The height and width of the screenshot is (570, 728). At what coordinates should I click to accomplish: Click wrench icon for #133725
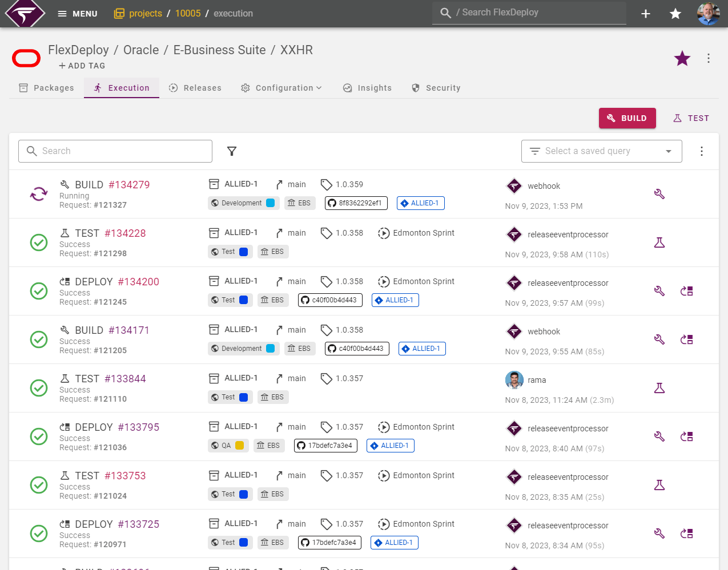coord(659,533)
